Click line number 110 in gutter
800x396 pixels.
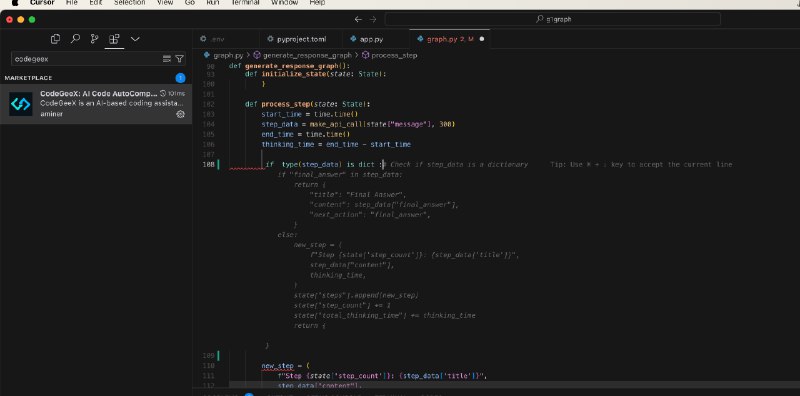209,366
